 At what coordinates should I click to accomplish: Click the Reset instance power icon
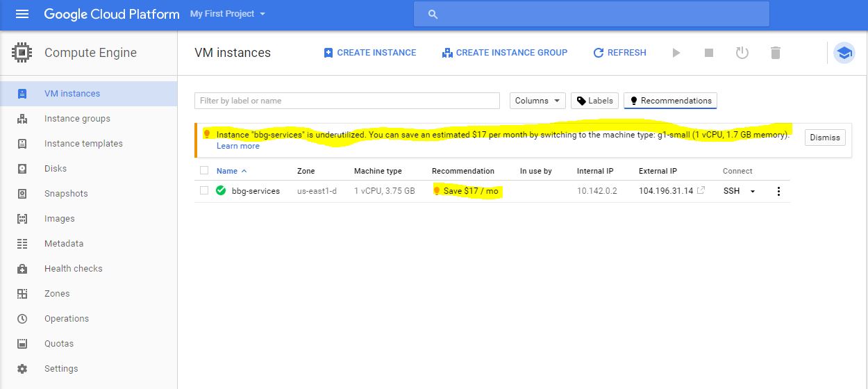(x=742, y=53)
